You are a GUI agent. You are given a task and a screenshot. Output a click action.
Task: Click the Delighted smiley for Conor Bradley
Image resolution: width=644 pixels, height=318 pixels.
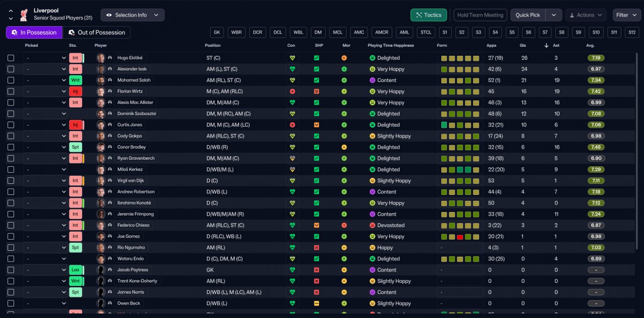(x=372, y=147)
